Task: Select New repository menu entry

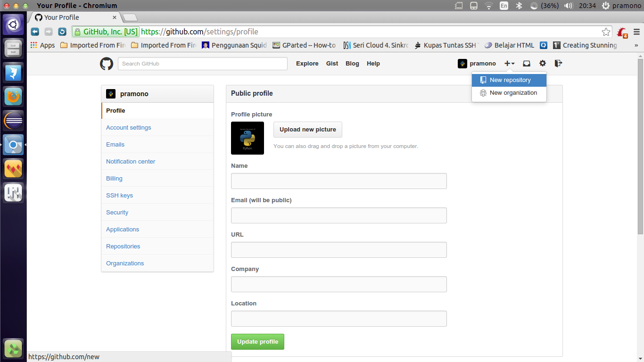Action: [509, 80]
